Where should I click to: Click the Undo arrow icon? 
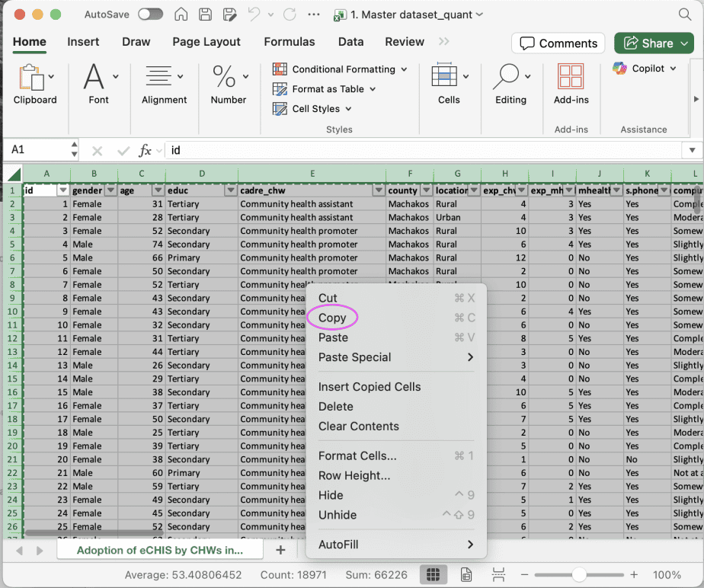pos(254,14)
